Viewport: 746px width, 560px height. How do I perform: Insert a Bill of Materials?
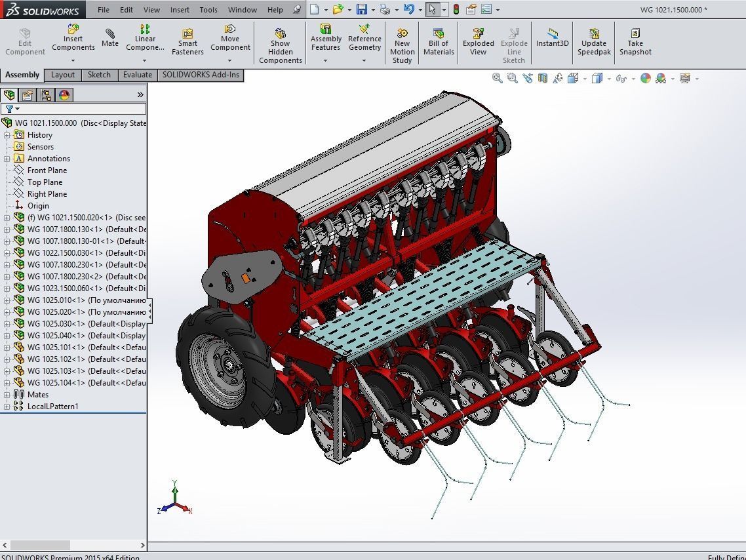[x=439, y=41]
